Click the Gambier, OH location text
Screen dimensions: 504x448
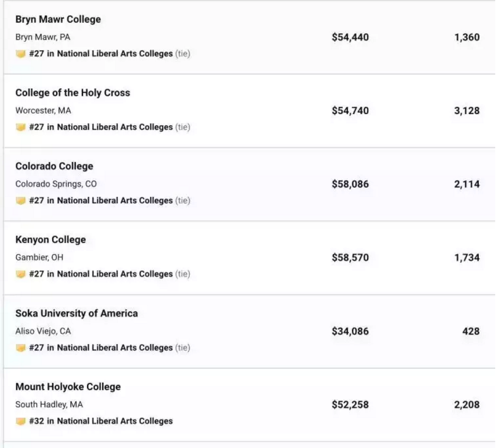coord(39,258)
